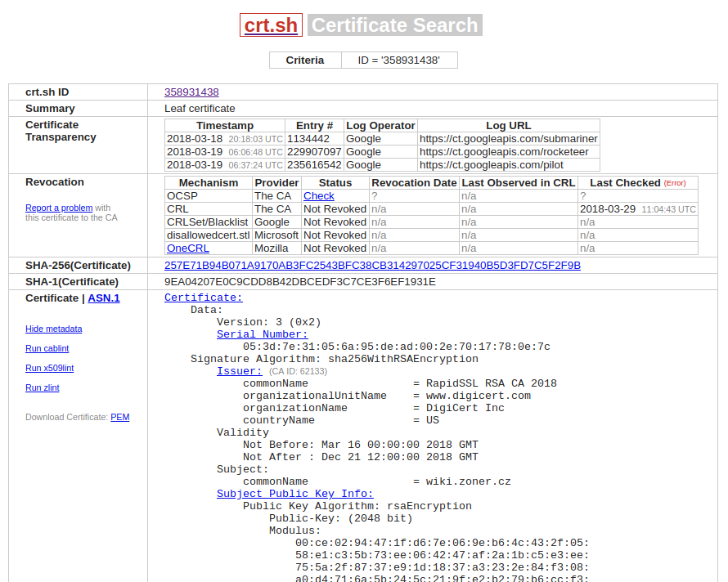Click the Log Operator column header
728x582 pixels.
(x=380, y=126)
